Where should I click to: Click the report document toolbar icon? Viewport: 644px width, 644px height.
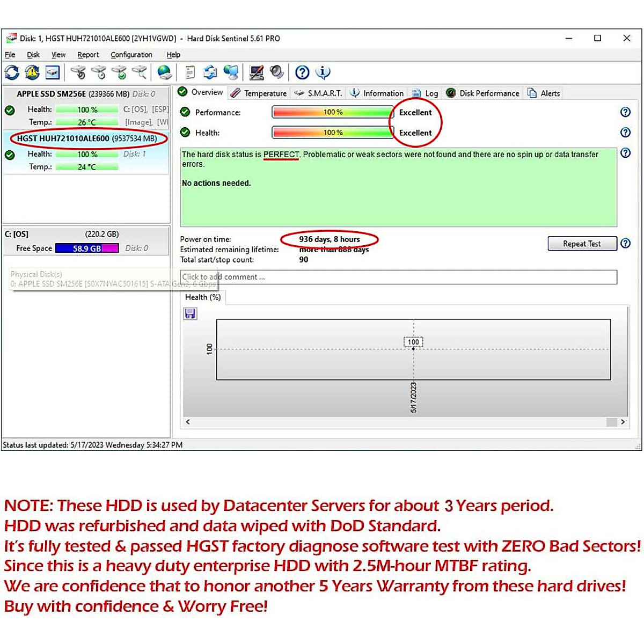point(190,72)
